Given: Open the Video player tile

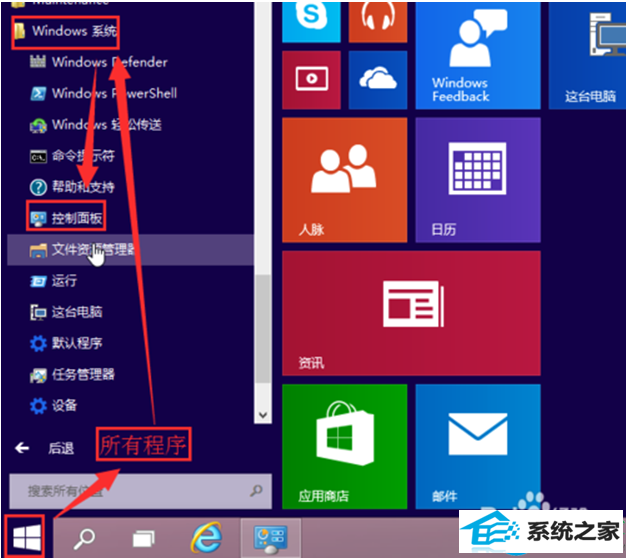Looking at the screenshot, I should [311, 80].
